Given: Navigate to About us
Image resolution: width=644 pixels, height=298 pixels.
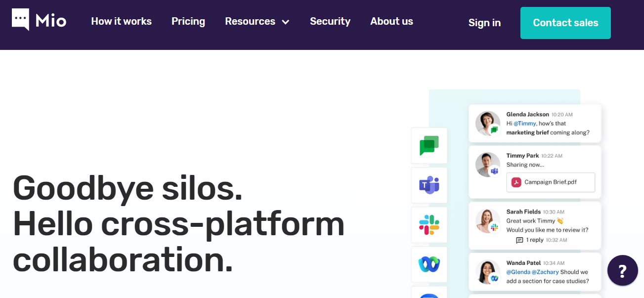Looking at the screenshot, I should (391, 21).
